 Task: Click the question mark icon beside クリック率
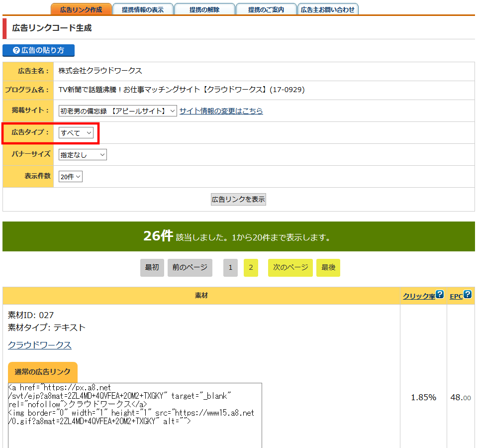click(x=440, y=294)
